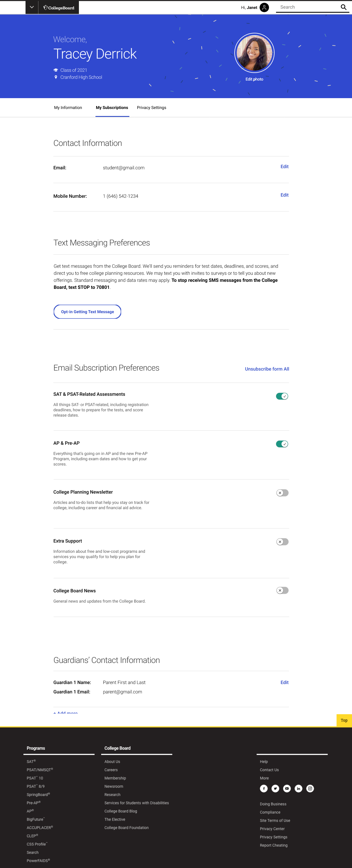Edit the mobile number

click(x=285, y=195)
